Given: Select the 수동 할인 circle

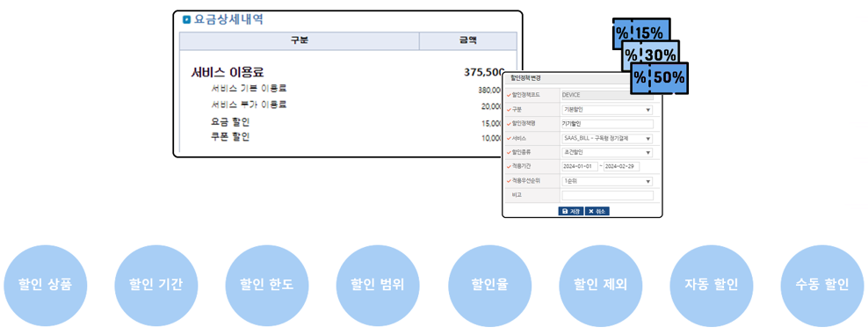Looking at the screenshot, I should [x=822, y=286].
